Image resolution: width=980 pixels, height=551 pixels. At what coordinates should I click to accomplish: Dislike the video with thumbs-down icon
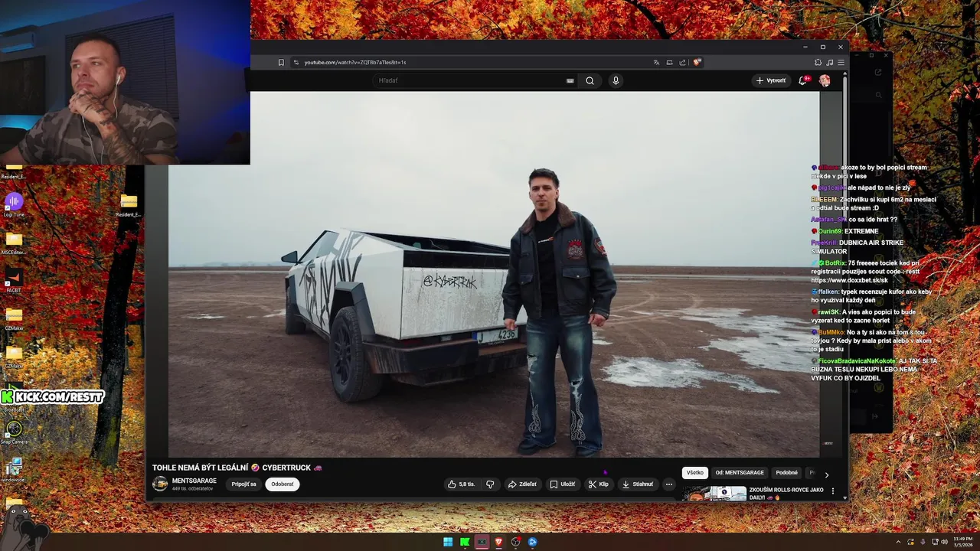coord(490,484)
